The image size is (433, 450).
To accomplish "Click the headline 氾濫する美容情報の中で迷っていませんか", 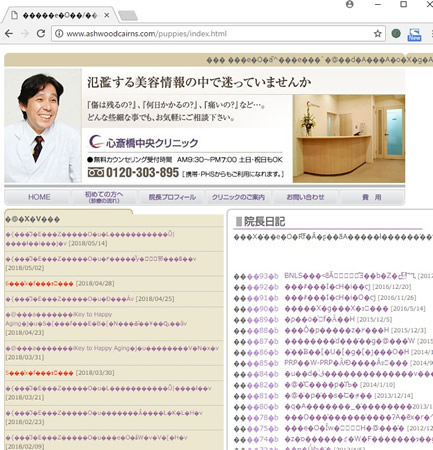I will pos(199,82).
